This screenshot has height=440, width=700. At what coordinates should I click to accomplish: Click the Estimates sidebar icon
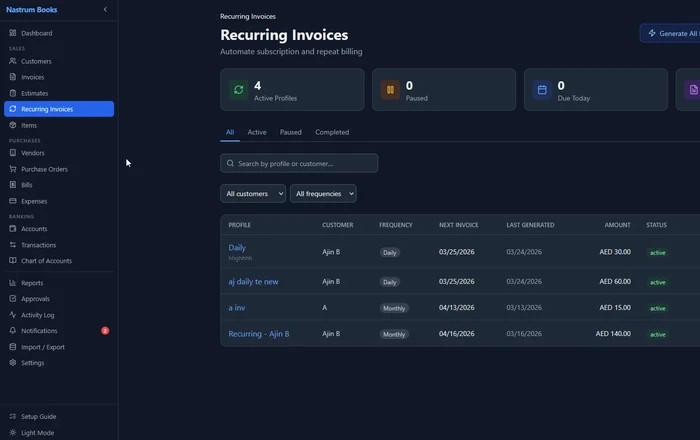13,93
